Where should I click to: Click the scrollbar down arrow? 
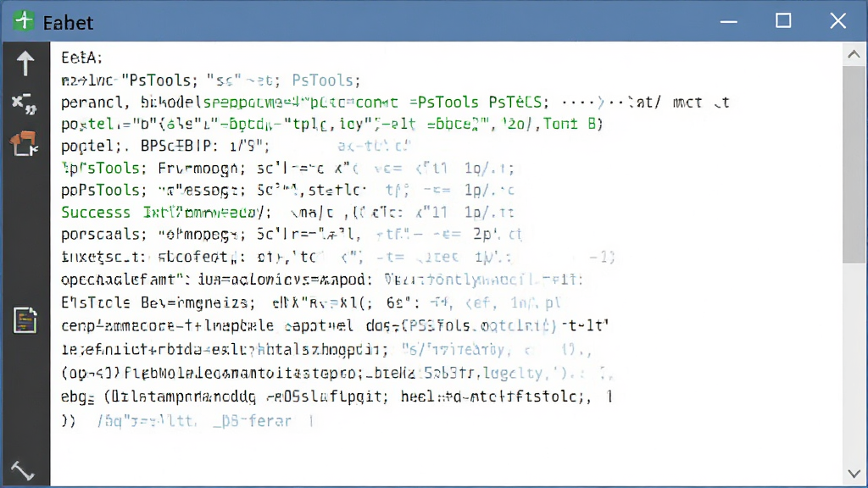pos(854,474)
